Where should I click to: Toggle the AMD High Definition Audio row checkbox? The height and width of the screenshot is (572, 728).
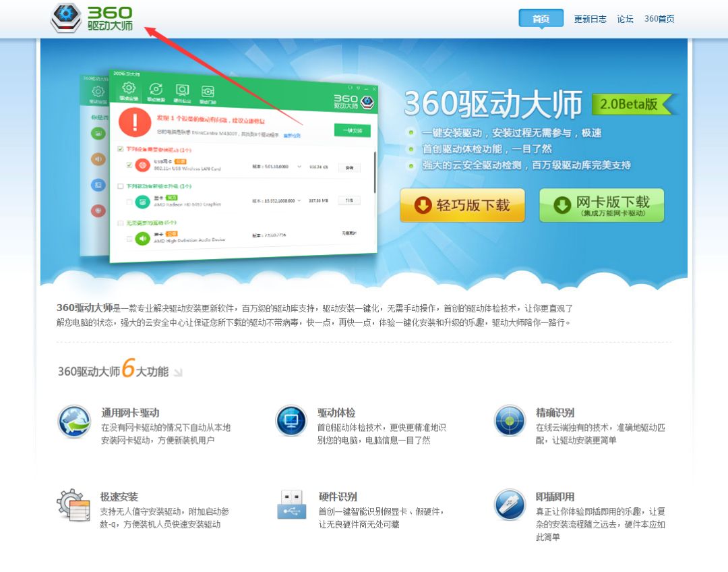coord(129,239)
